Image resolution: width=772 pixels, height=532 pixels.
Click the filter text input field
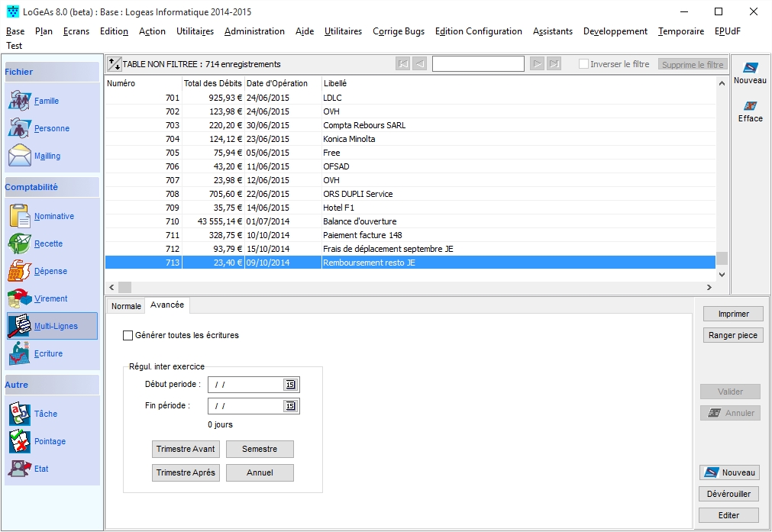click(479, 64)
